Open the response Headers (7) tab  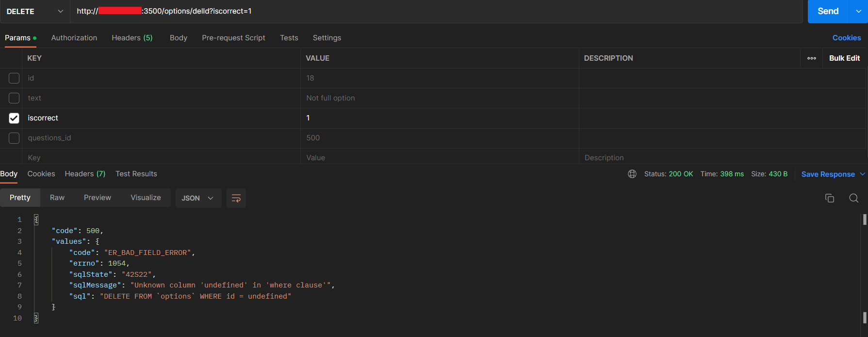[x=85, y=174]
